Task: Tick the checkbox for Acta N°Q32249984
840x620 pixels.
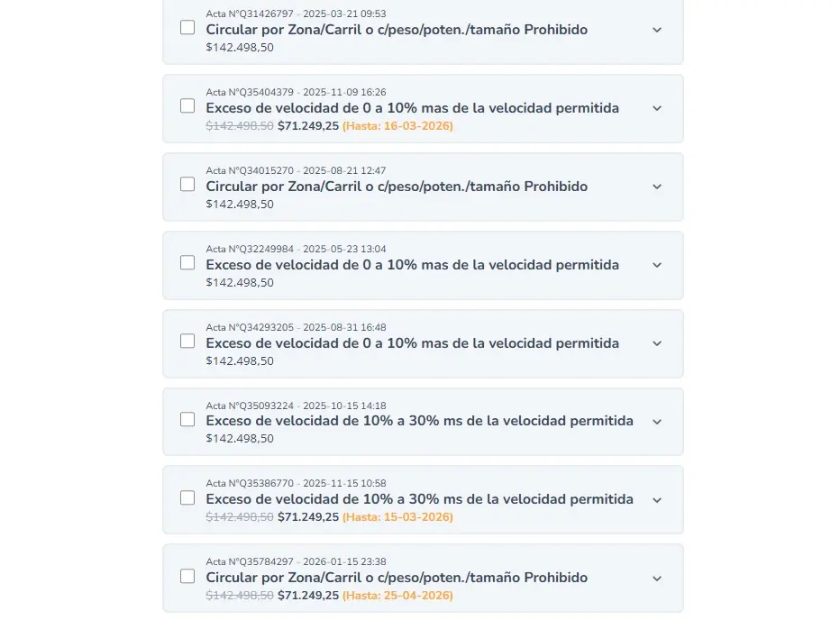Action: tap(187, 262)
